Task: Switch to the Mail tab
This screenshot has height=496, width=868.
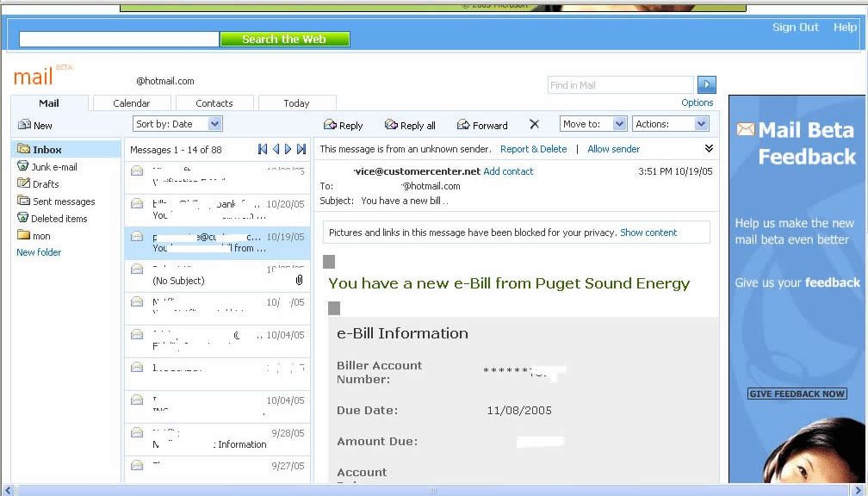Action: pyautogui.click(x=49, y=103)
